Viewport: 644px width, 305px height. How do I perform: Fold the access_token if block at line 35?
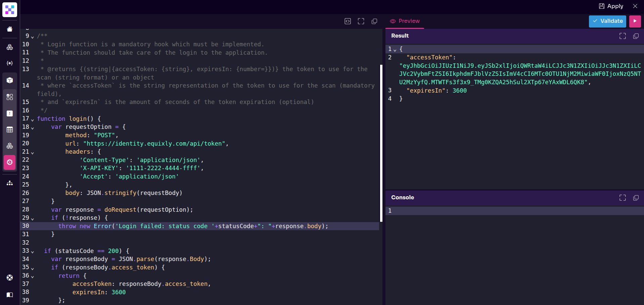[33, 268]
